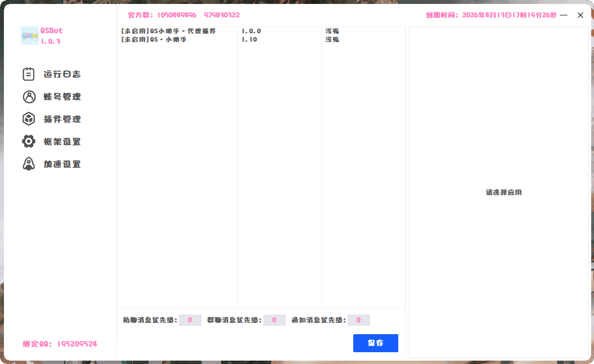
Task: Click the 账号管理 person icon
Action: [29, 97]
